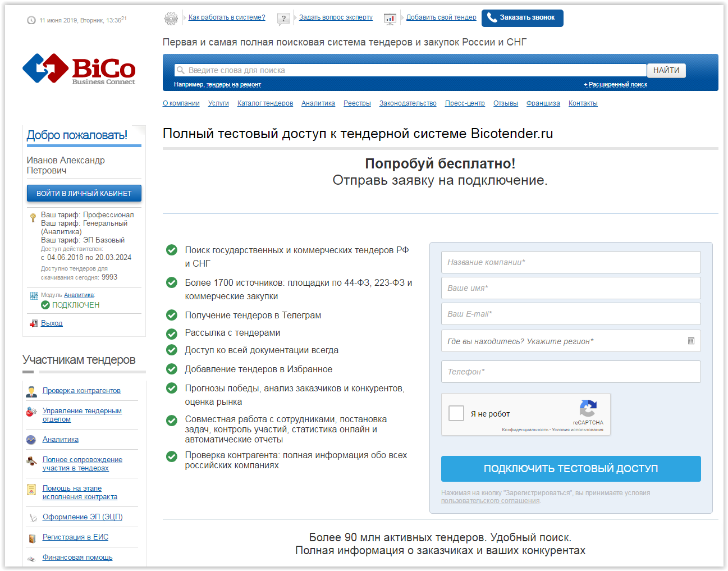Open the region selector 'Где вы находитесь?'
The width and height of the screenshot is (728, 571).
coord(571,341)
